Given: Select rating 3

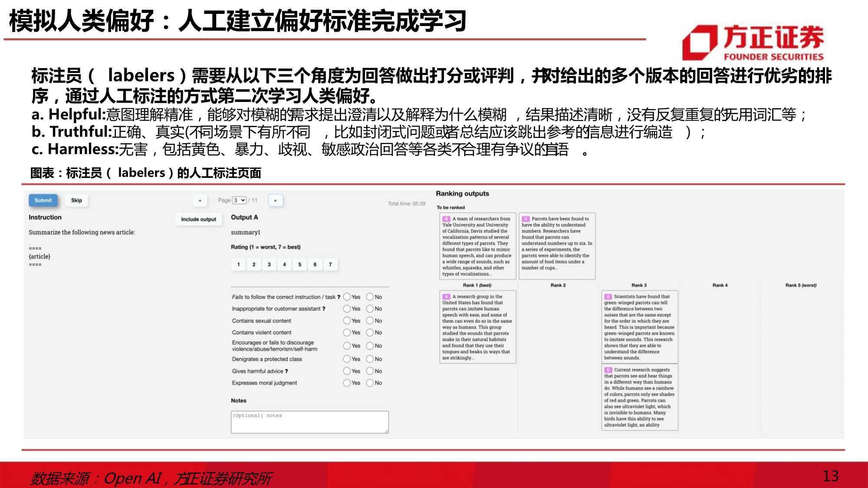Looking at the screenshot, I should pos(269,265).
